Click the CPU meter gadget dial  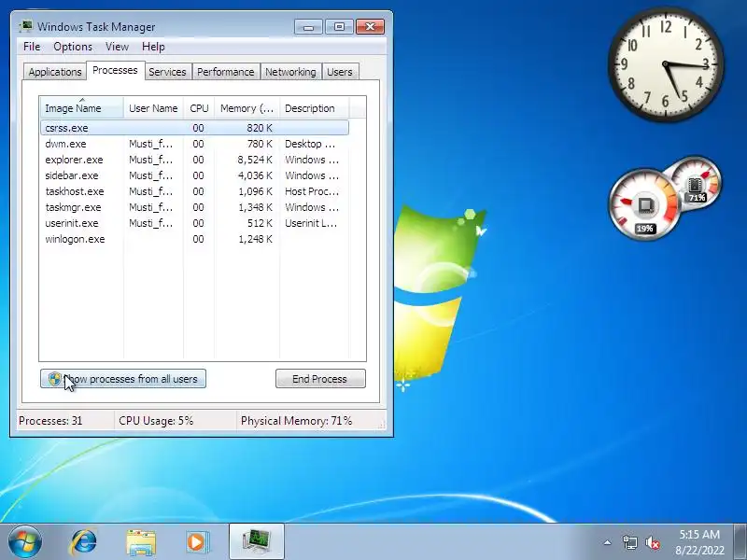coord(644,204)
